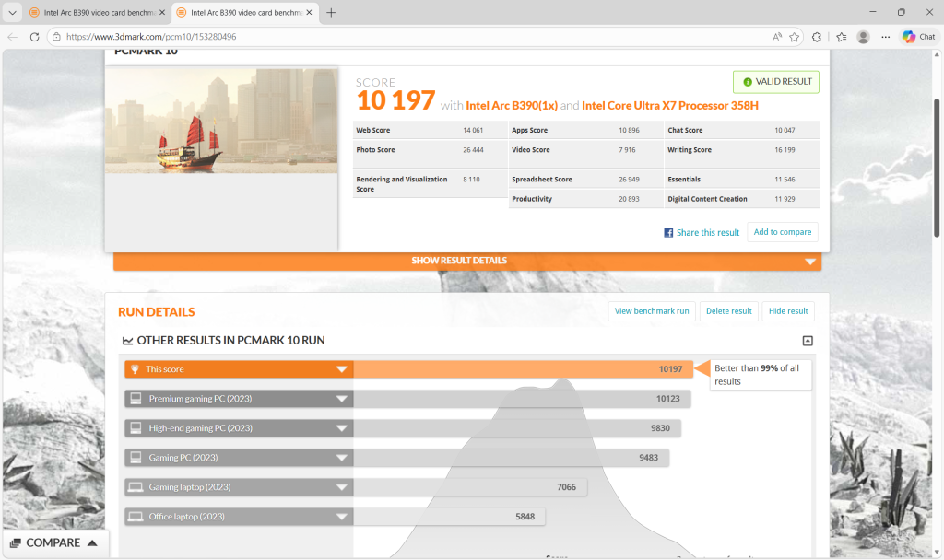Switch to the first Intel Arc B390 tab

pos(92,13)
